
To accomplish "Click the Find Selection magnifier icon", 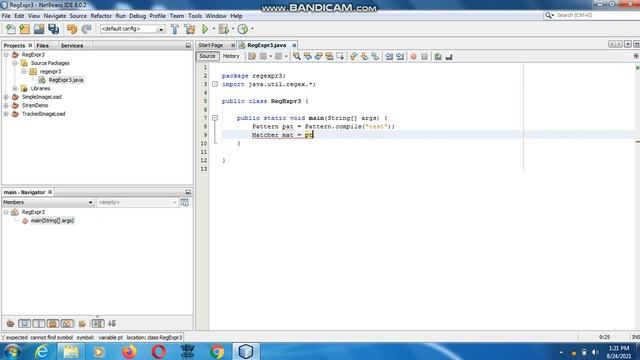I will click(x=297, y=57).
